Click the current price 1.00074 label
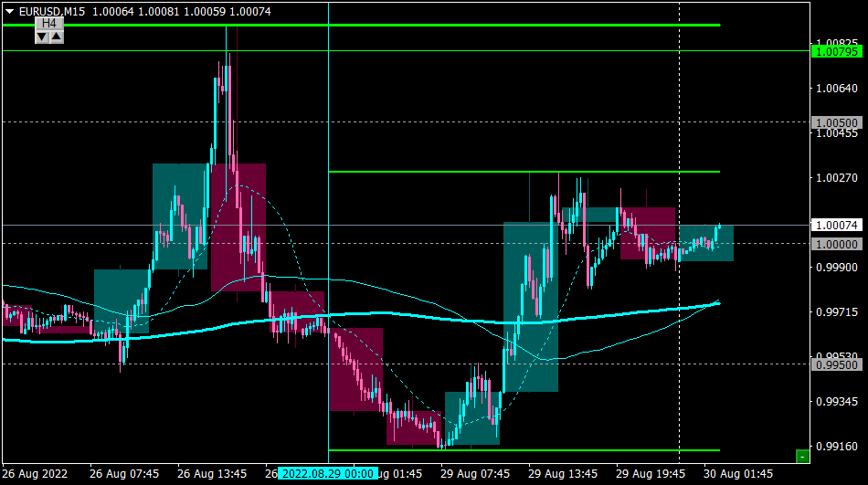Image resolution: width=868 pixels, height=485 pixels. coord(836,225)
